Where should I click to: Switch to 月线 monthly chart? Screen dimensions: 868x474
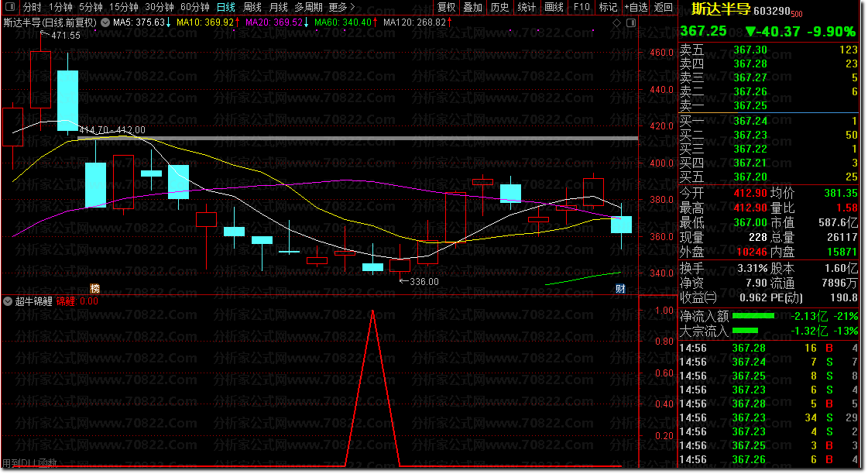pyautogui.click(x=279, y=7)
